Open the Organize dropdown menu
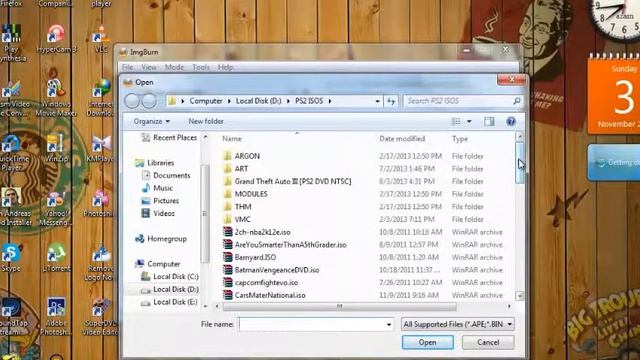 click(151, 121)
